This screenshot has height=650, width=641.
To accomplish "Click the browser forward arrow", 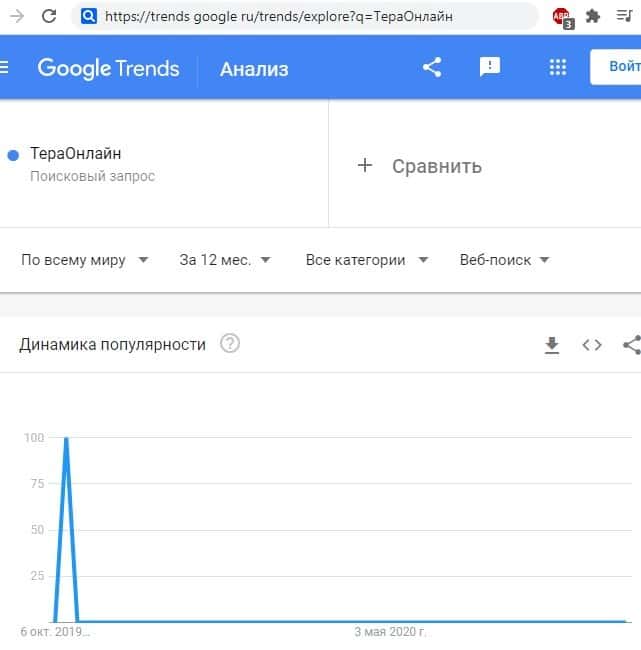I will tap(16, 16).
